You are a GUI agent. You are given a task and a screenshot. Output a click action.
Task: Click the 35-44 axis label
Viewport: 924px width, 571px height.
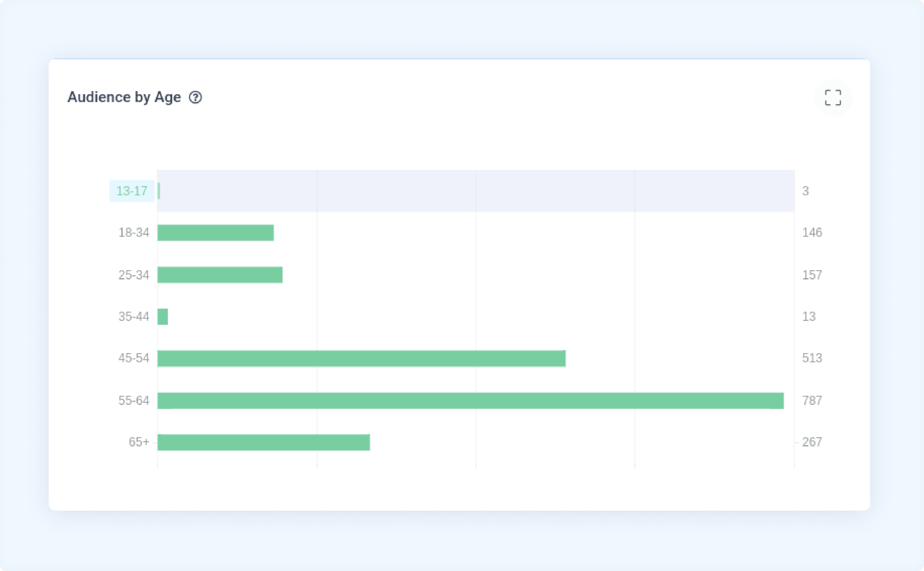click(134, 316)
